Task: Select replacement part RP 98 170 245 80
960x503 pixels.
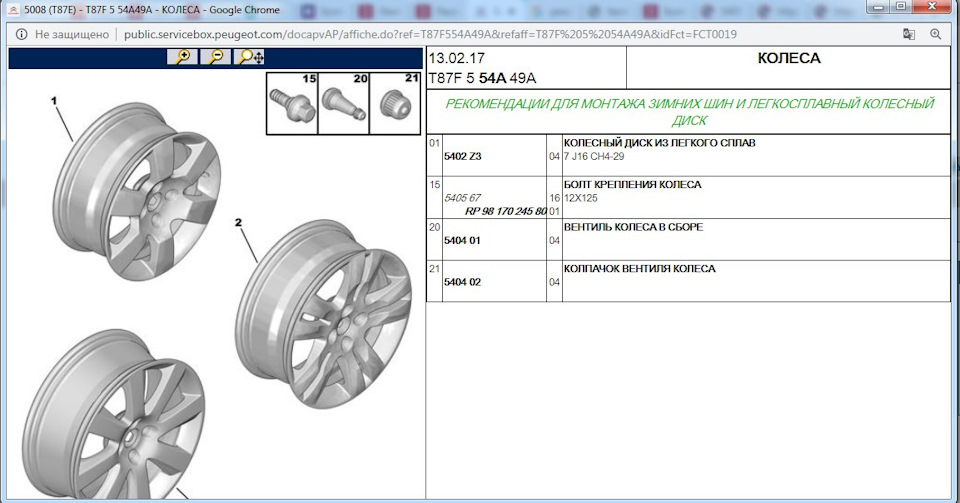Action: [x=506, y=211]
